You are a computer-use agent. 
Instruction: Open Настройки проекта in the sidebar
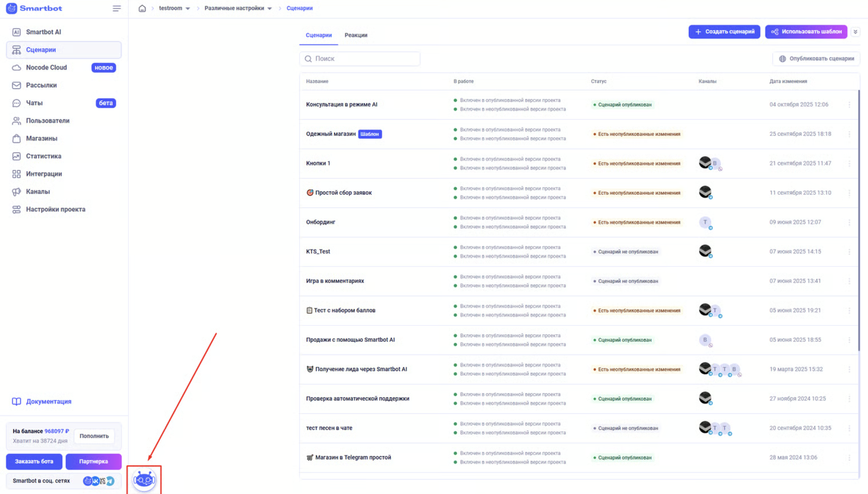point(55,209)
